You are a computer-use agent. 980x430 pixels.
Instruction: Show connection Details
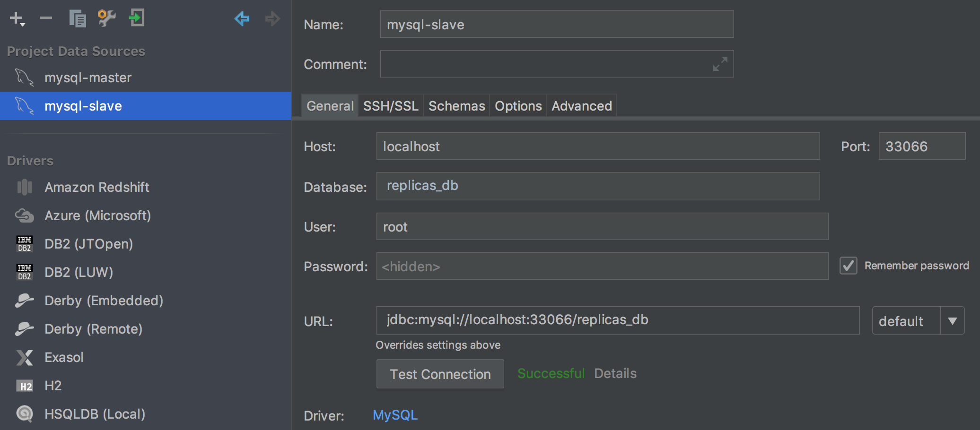615,373
